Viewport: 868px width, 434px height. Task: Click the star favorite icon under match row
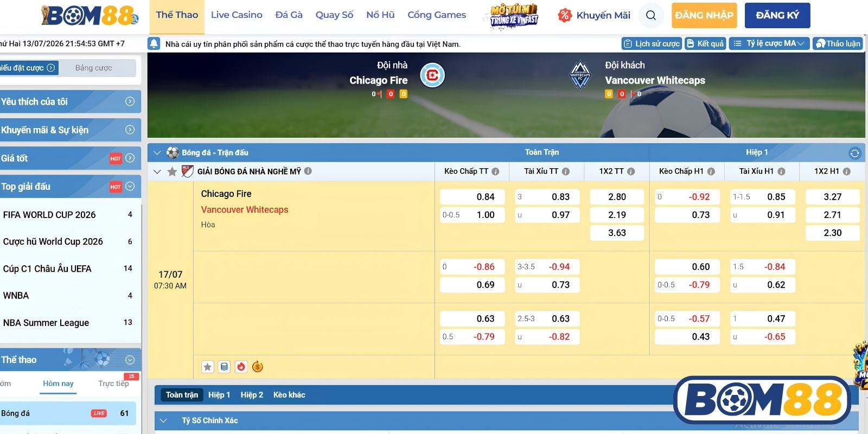(x=208, y=367)
